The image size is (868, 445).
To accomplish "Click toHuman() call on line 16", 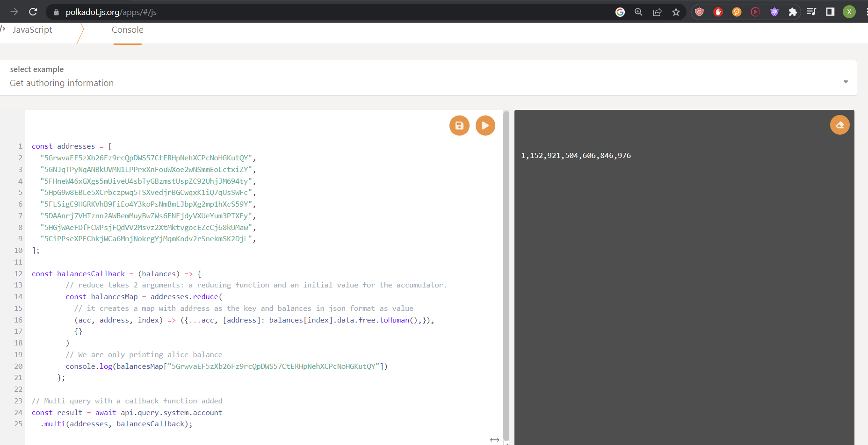I will 399,320.
